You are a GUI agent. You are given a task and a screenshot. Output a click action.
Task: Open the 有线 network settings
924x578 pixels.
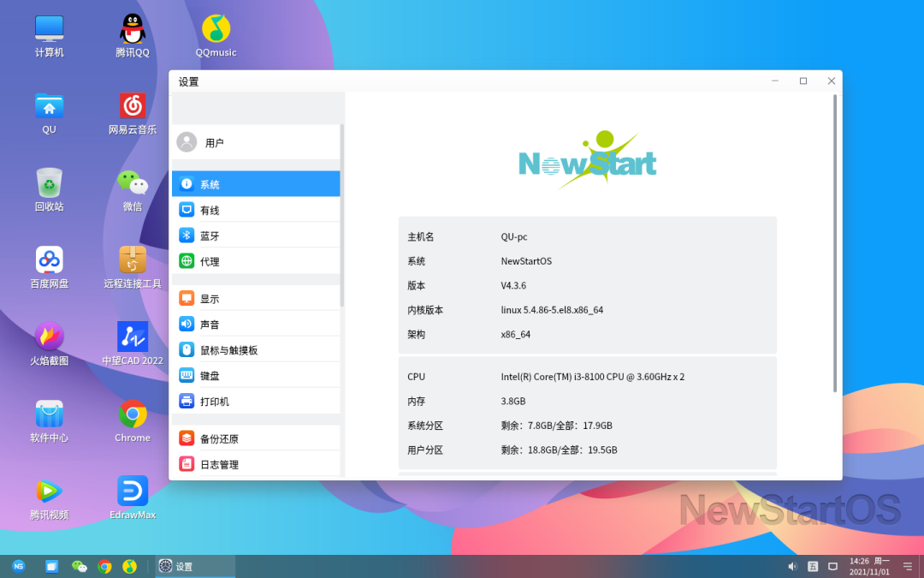pos(257,210)
